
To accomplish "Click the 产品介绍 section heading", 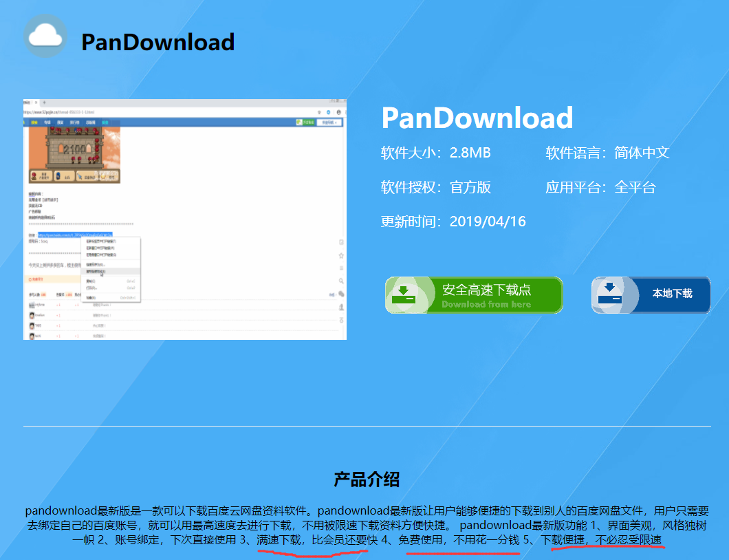I will click(x=367, y=479).
